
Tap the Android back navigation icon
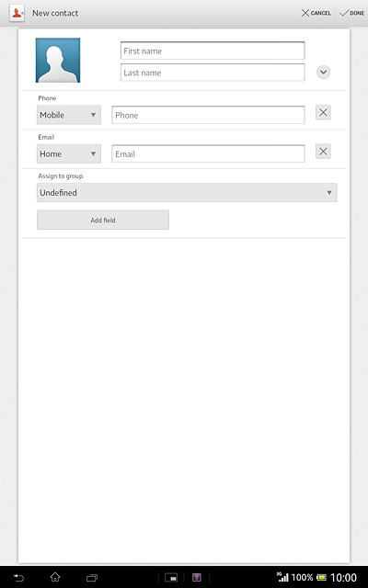pos(18,578)
